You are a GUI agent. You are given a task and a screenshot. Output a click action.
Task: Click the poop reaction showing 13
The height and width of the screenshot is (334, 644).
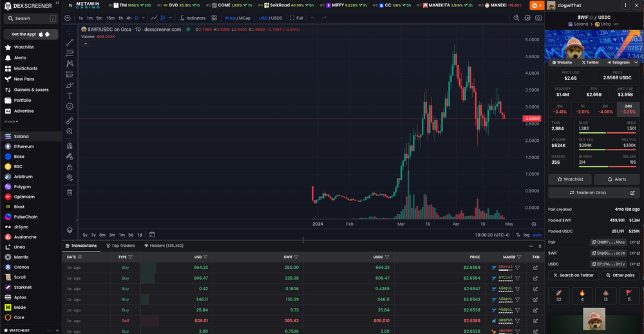605,296
